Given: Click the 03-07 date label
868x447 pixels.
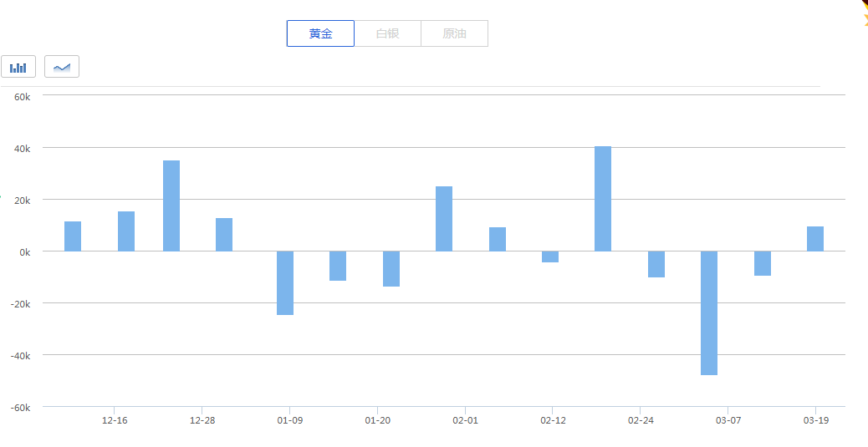Looking at the screenshot, I should click(728, 421).
